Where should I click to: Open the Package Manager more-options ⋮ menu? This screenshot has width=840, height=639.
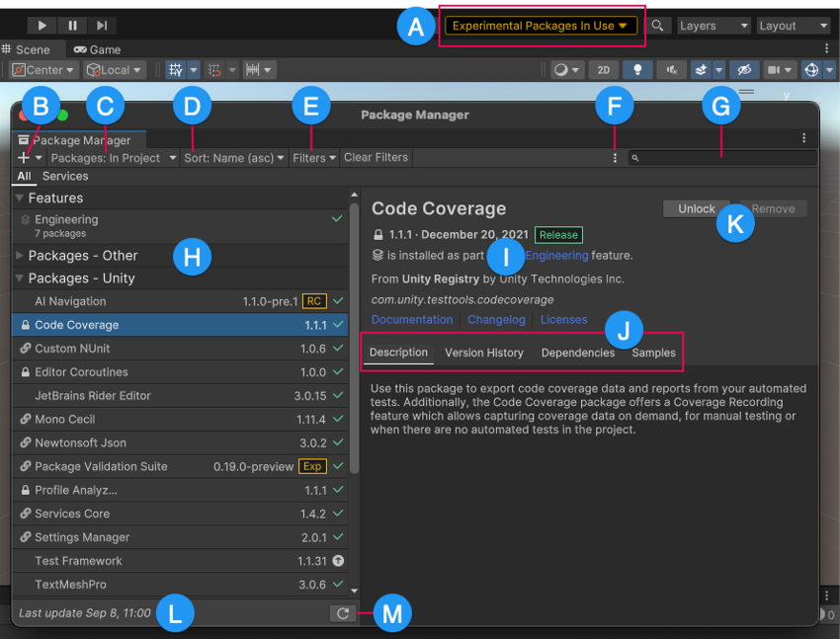(615, 157)
